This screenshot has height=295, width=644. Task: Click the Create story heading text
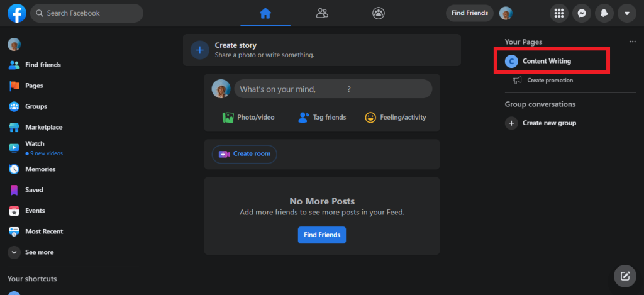point(235,45)
